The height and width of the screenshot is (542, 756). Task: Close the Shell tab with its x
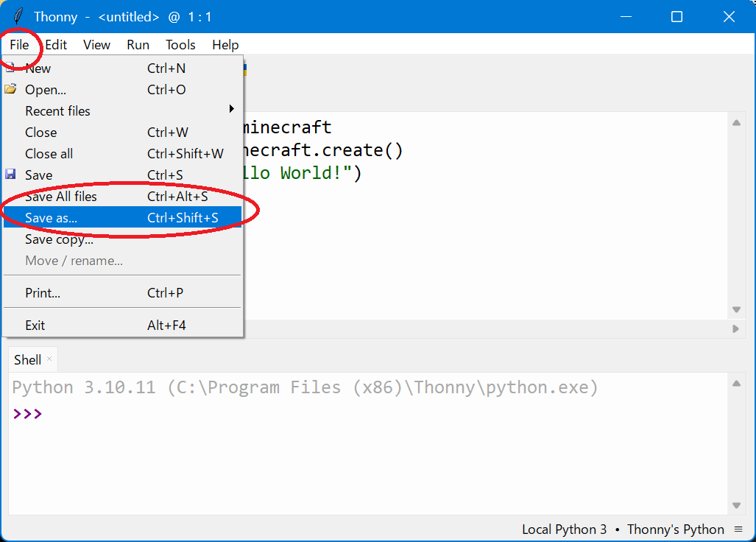coord(49,359)
